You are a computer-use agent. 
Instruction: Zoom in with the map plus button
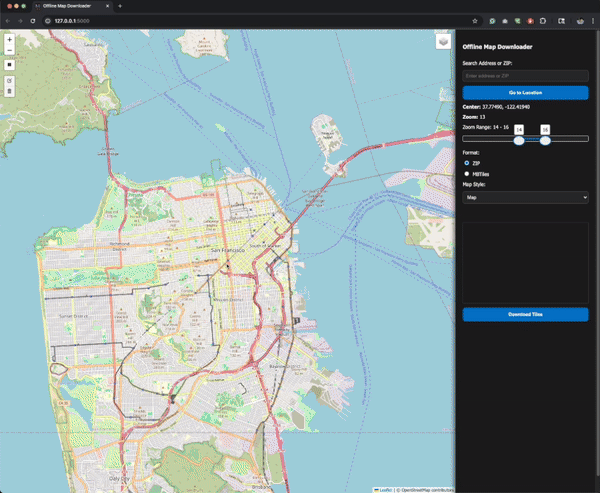click(x=10, y=39)
